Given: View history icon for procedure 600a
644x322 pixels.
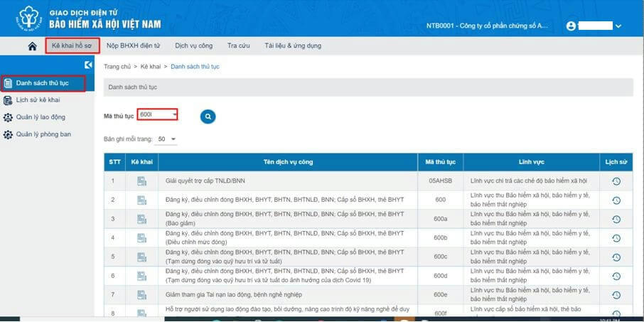Looking at the screenshot, I should pos(616,218).
